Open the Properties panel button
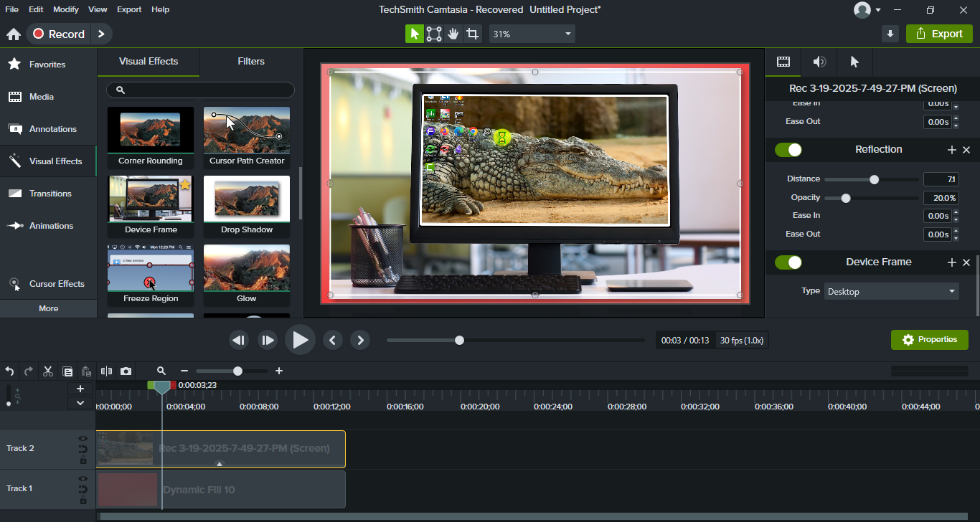The width and height of the screenshot is (980, 522). tap(929, 339)
